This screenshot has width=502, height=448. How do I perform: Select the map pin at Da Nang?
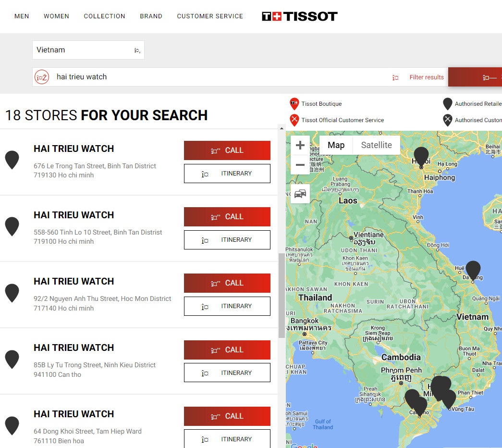[473, 271]
